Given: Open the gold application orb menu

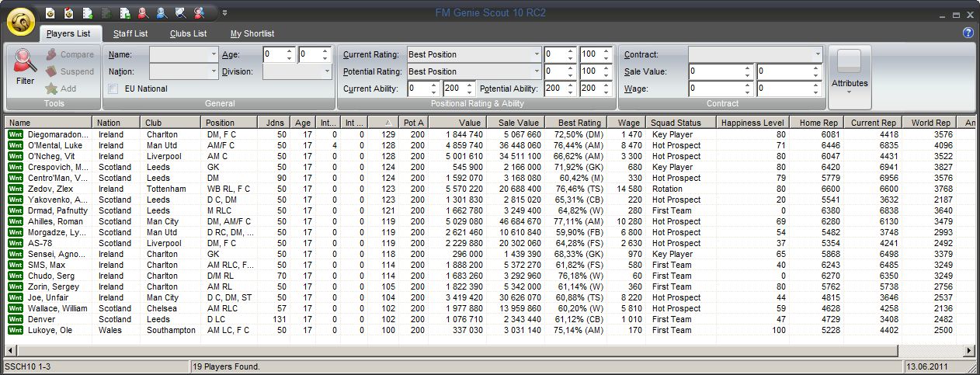Looking at the screenshot, I should 20,22.
